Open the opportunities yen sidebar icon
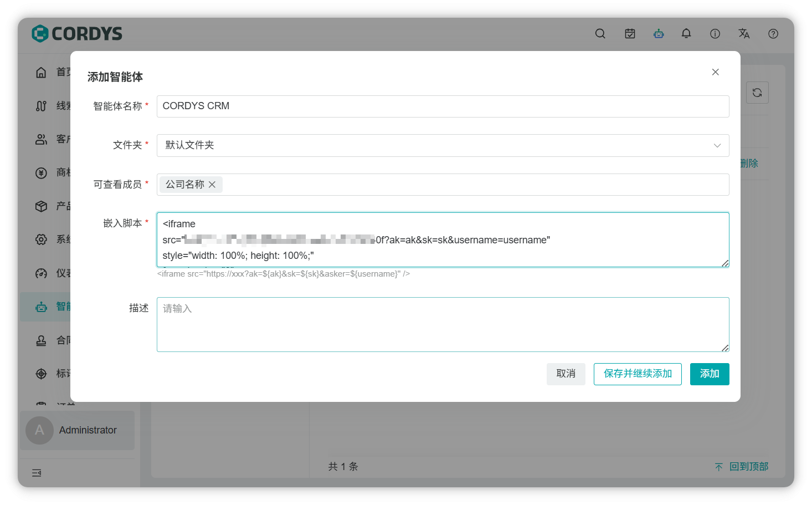Image resolution: width=812 pixels, height=505 pixels. pos(41,173)
